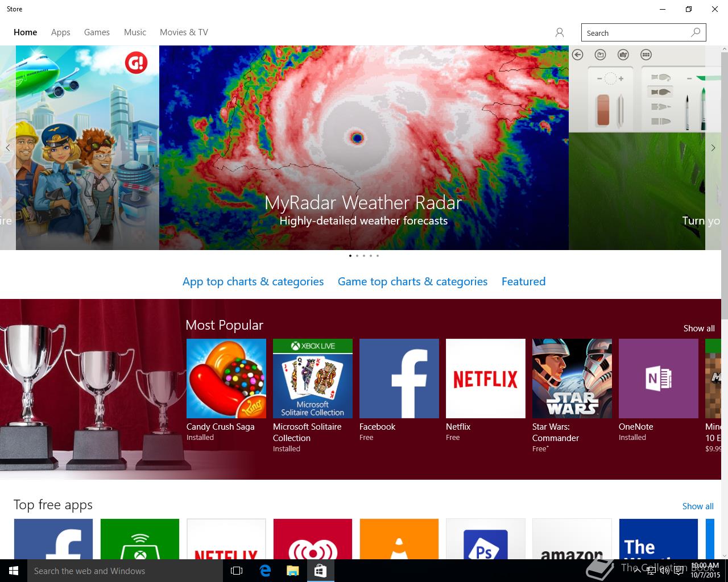This screenshot has height=582, width=728.
Task: Open the VLC cone app tile
Action: pyautogui.click(x=399, y=539)
